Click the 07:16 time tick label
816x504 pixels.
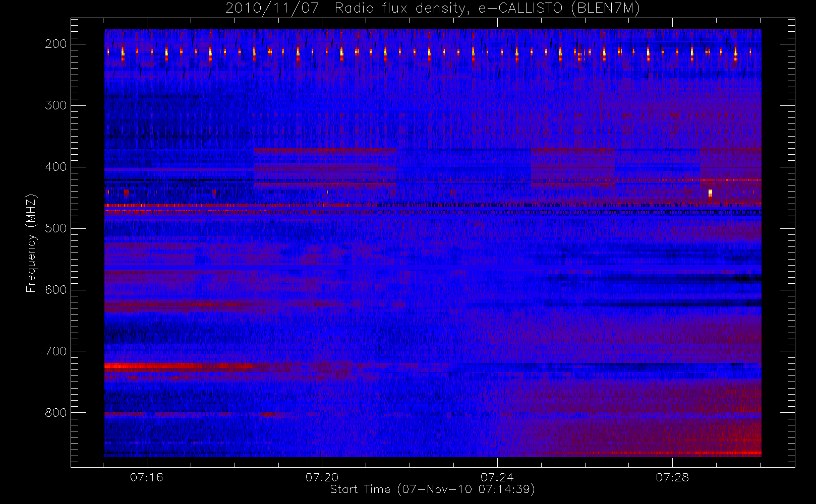147,477
